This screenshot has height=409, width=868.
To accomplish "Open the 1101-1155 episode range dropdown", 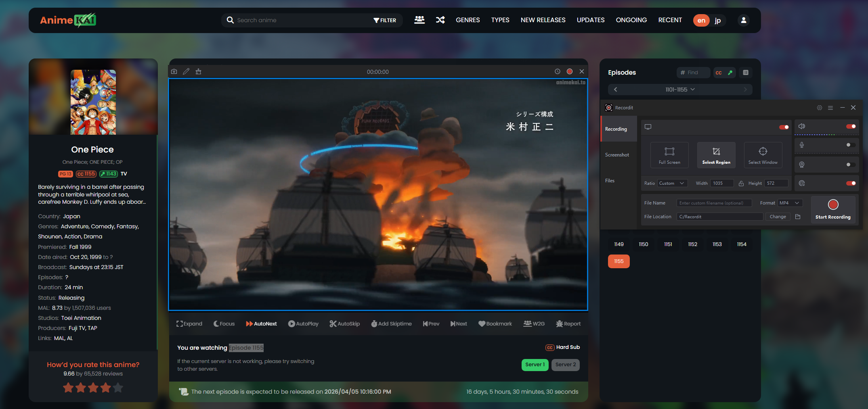I will click(x=680, y=90).
